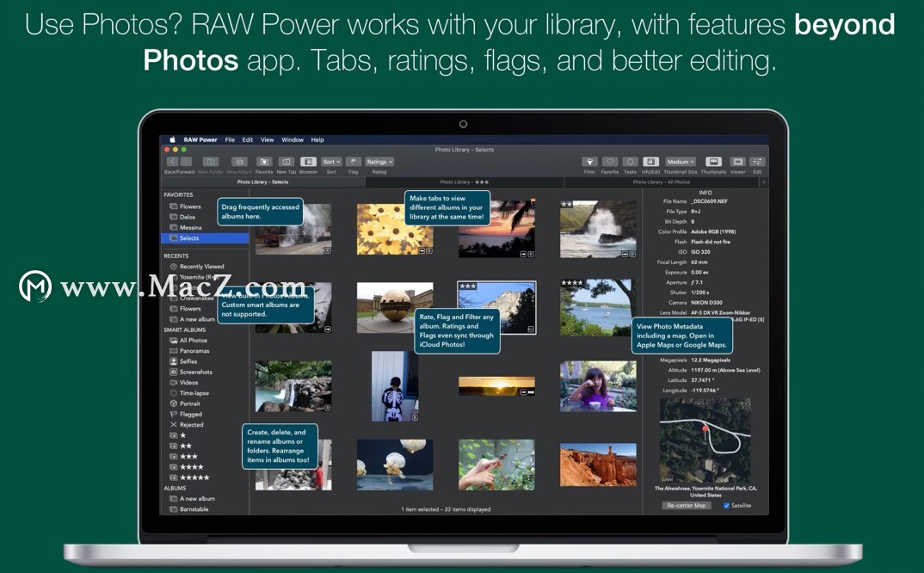Click the heart Favorite filter icon
924x573 pixels.
[610, 162]
